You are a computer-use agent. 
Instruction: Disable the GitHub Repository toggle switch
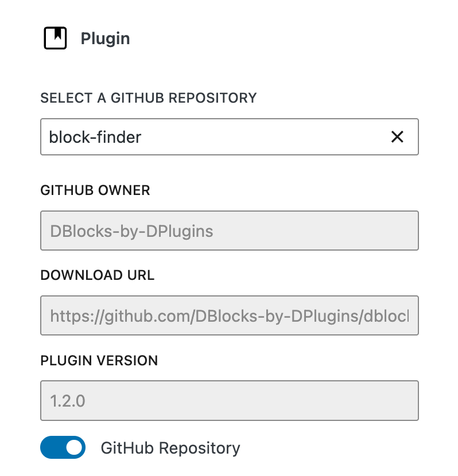click(63, 447)
